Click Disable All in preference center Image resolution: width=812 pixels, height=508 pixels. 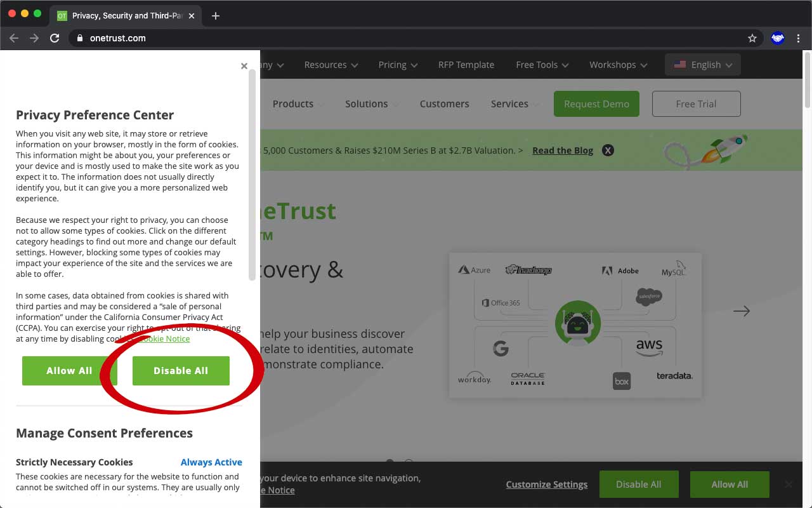pyautogui.click(x=181, y=371)
